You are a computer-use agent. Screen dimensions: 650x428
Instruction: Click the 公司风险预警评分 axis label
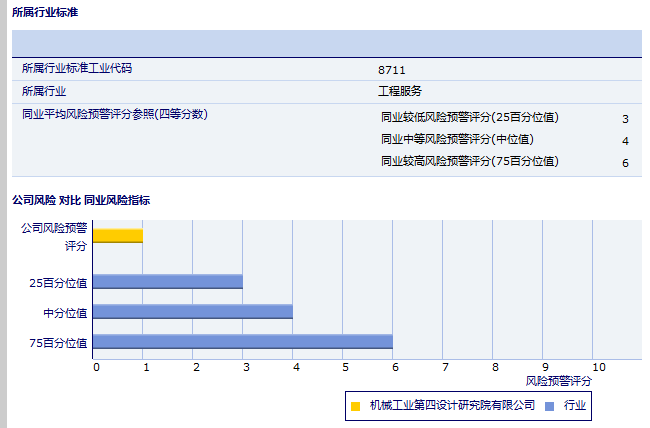pos(54,237)
